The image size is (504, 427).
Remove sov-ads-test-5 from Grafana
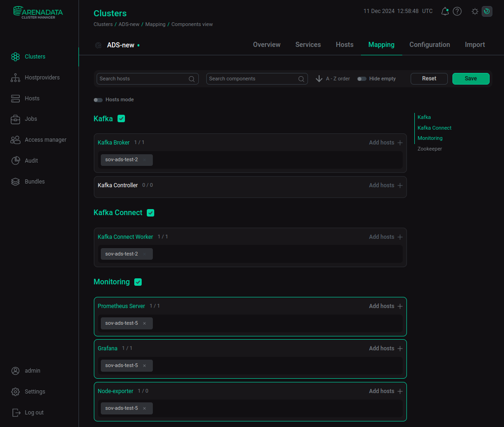click(x=144, y=366)
